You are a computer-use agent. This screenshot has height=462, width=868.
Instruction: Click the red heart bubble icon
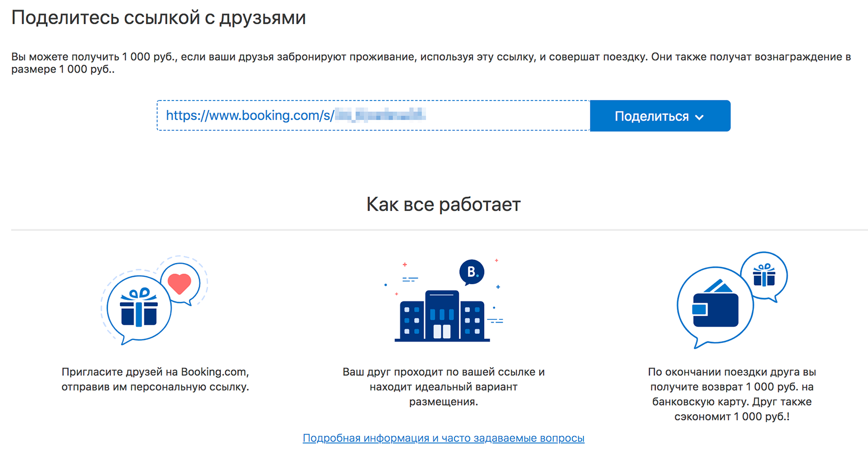[180, 284]
